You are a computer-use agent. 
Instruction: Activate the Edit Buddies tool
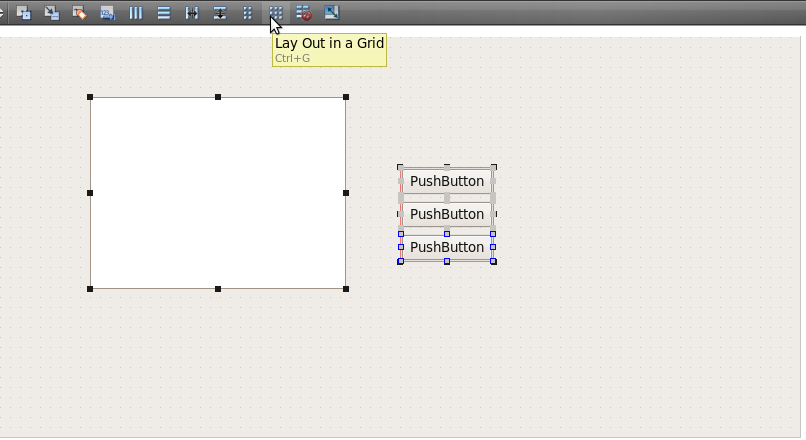[79, 13]
